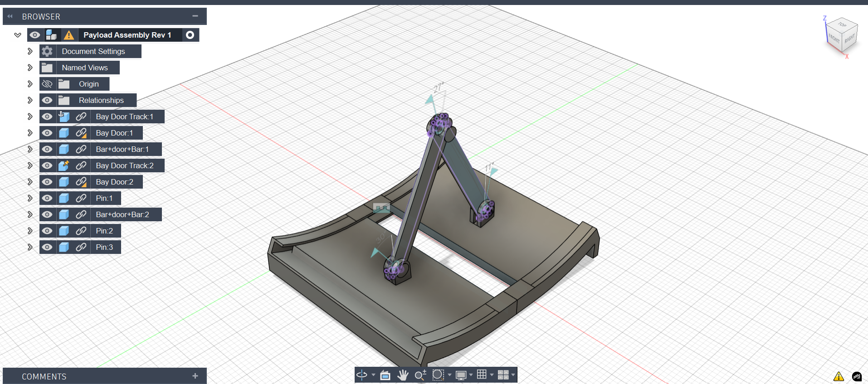Click the Viewports layout icon
The height and width of the screenshot is (384, 868).
coord(503,375)
